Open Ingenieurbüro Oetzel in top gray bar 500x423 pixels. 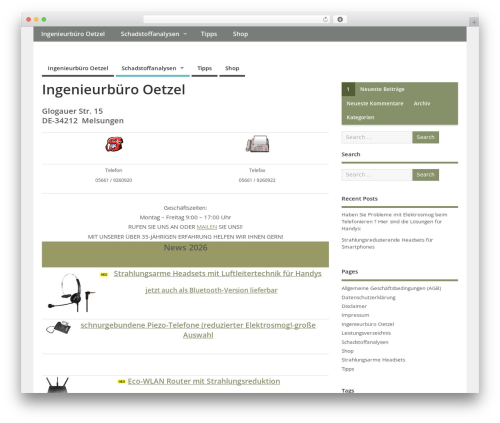(73, 34)
